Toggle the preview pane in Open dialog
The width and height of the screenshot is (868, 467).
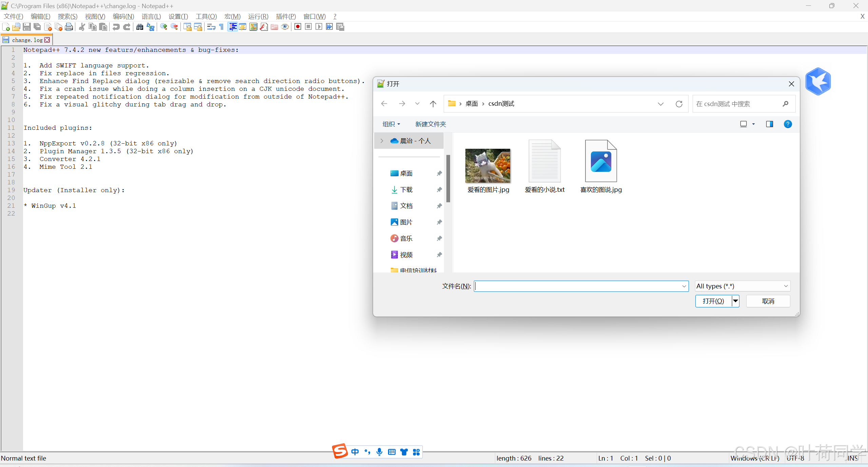click(769, 124)
